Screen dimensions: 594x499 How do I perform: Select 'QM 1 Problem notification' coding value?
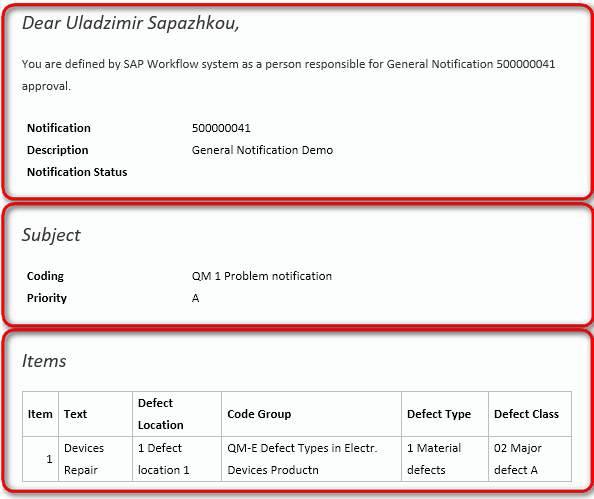pyautogui.click(x=262, y=276)
